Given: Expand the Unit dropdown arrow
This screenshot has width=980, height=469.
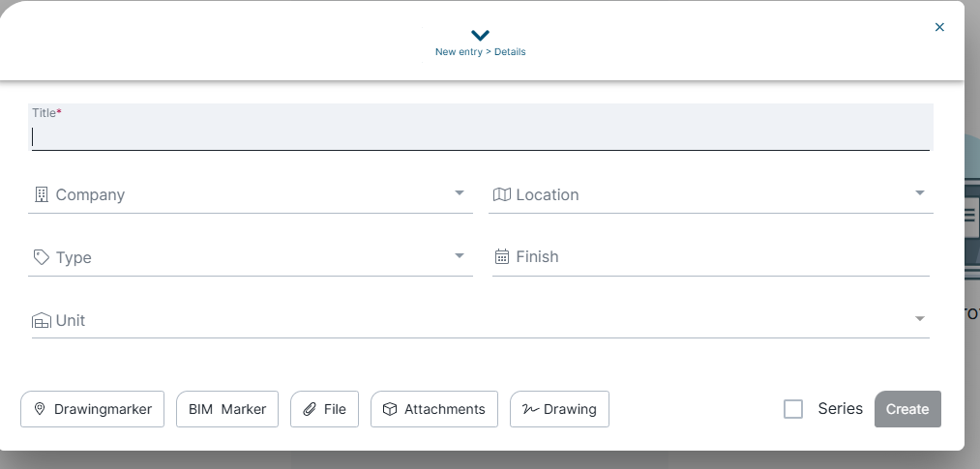Looking at the screenshot, I should coord(920,318).
